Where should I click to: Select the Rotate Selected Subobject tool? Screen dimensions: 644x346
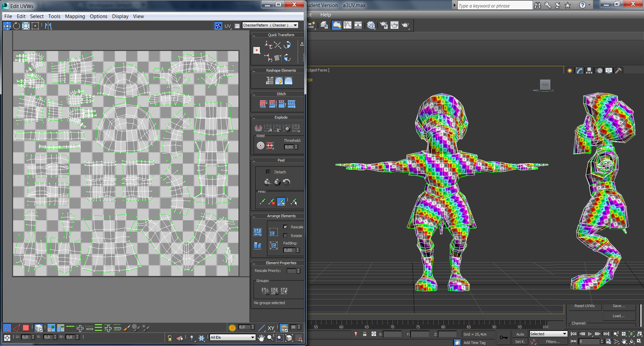click(x=16, y=26)
